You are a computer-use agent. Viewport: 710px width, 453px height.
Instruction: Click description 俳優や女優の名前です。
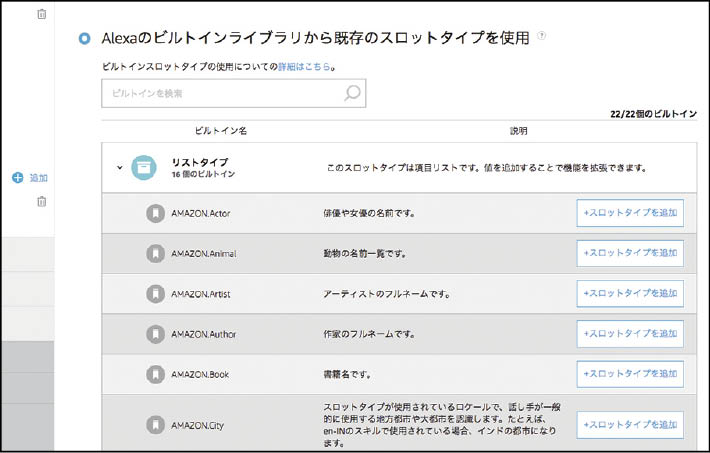point(369,213)
